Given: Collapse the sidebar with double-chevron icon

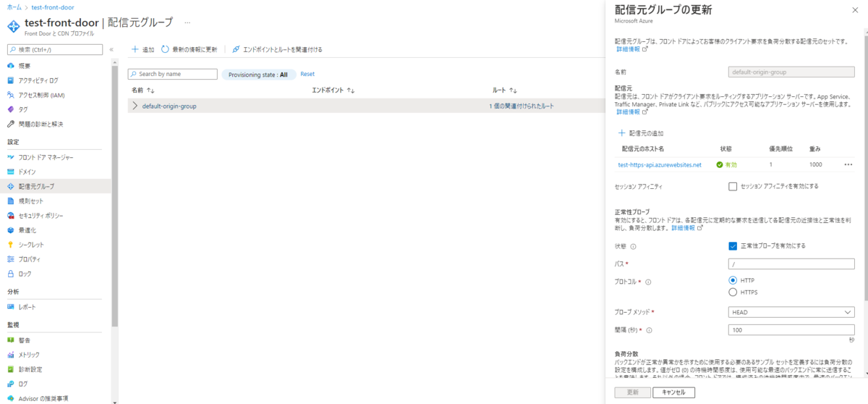Looking at the screenshot, I should coord(112,49).
